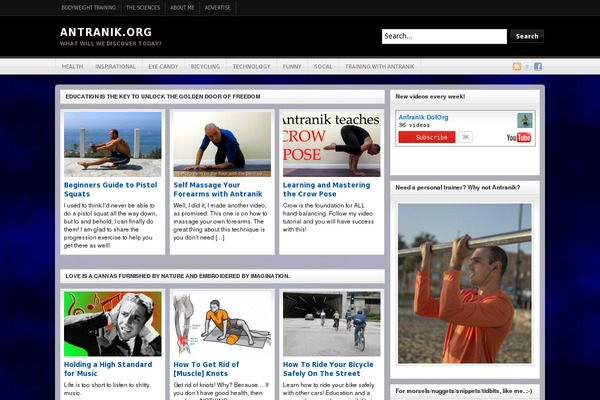Click the red Subscribe button
Image resolution: width=600 pixels, height=400 pixels.
[427, 137]
